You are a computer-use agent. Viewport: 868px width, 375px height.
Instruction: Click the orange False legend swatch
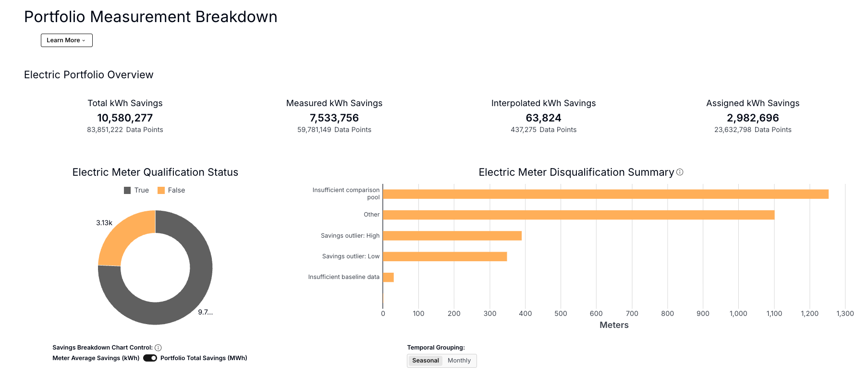pos(161,191)
